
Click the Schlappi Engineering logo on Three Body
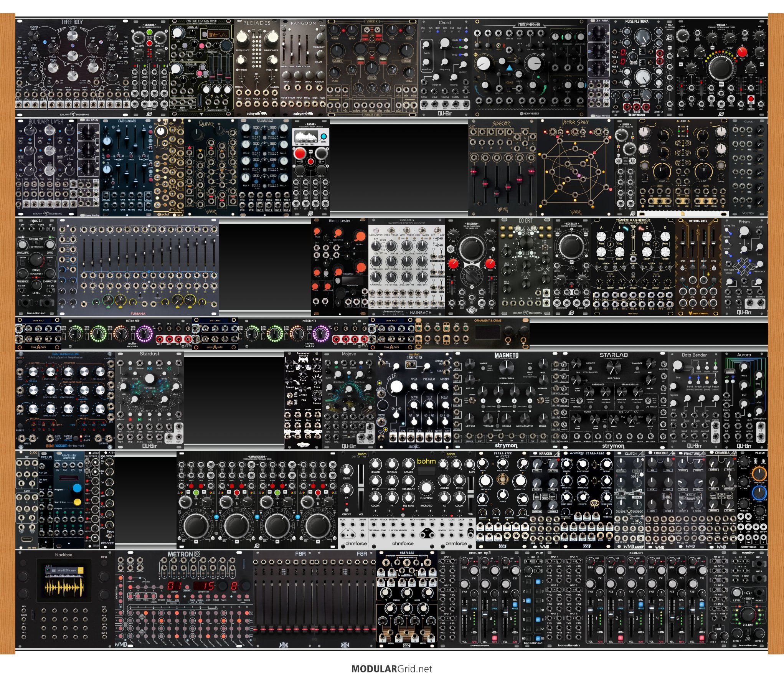point(74,114)
